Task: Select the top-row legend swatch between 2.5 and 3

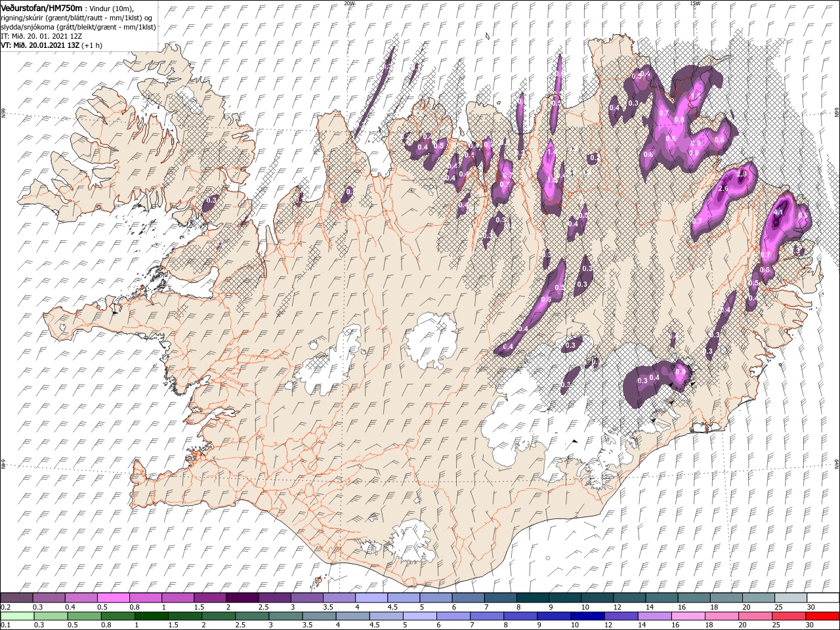Action: (274, 598)
